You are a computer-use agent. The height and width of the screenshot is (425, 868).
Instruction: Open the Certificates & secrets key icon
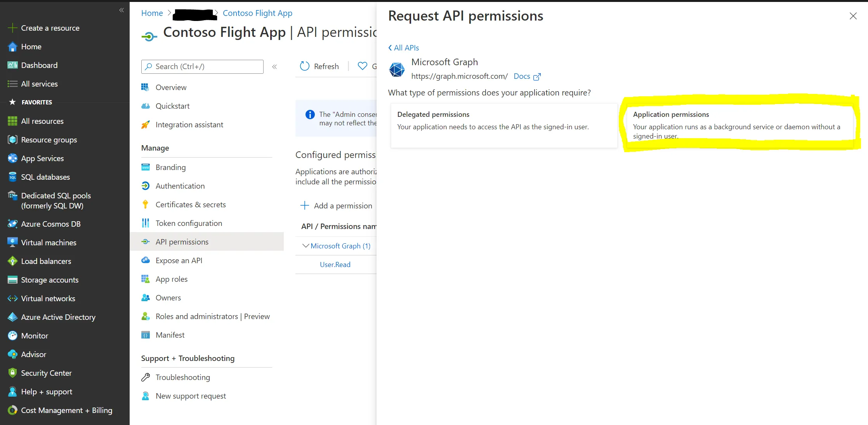pyautogui.click(x=146, y=205)
